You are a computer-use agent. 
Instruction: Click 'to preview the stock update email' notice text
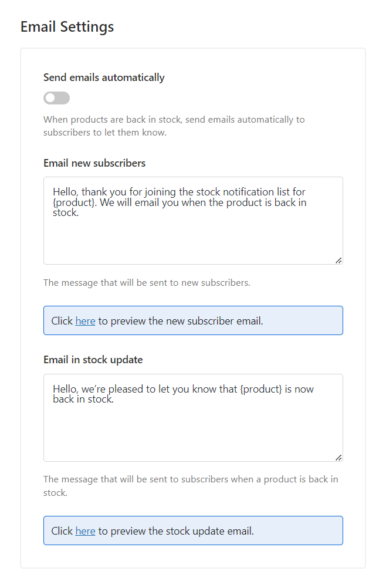pos(176,531)
